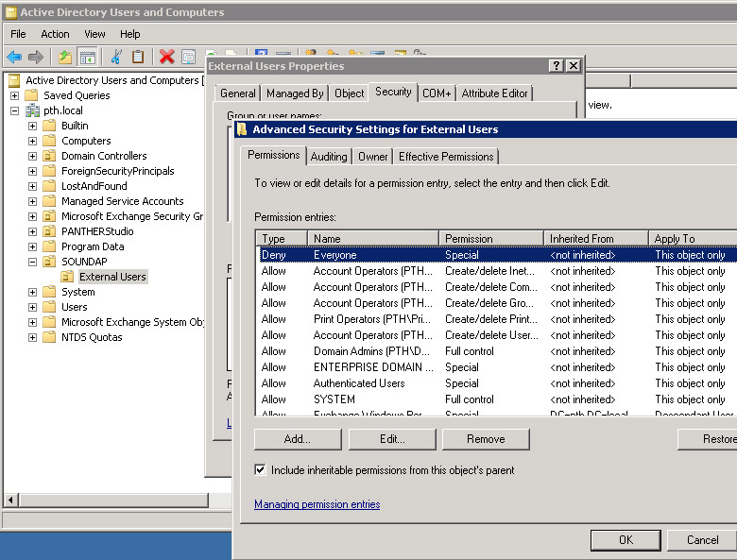The image size is (737, 560).
Task: Select ForeignSecurityPrincipals in tree
Action: coord(117,171)
